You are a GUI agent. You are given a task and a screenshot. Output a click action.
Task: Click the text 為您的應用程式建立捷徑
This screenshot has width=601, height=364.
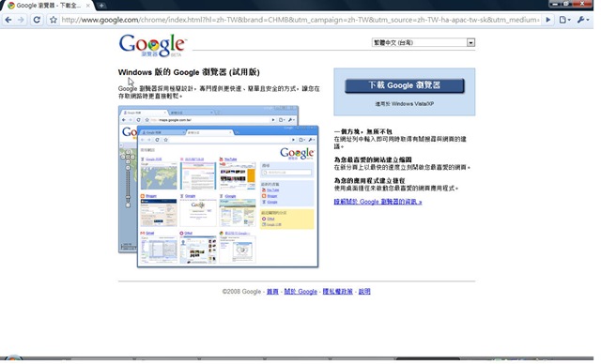click(x=369, y=181)
